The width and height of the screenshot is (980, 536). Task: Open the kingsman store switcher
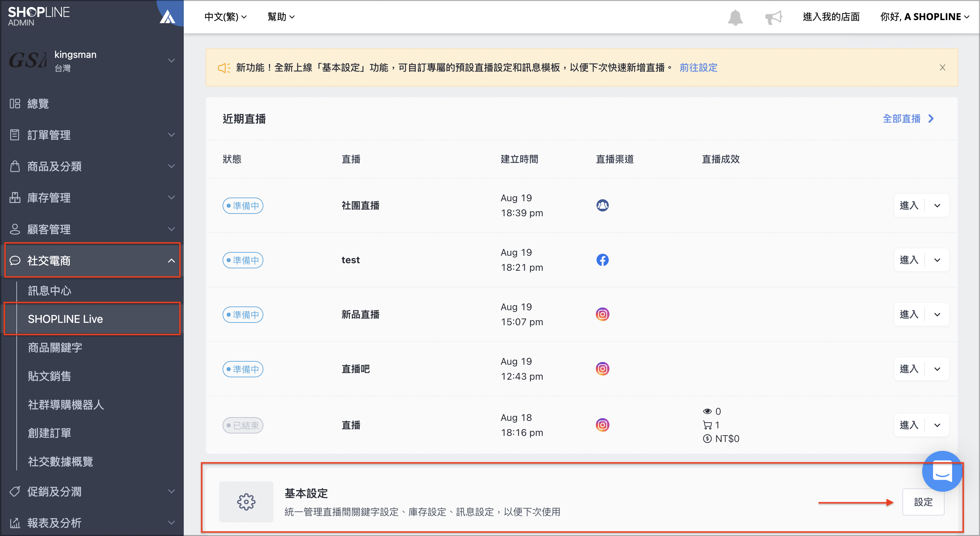pos(92,61)
